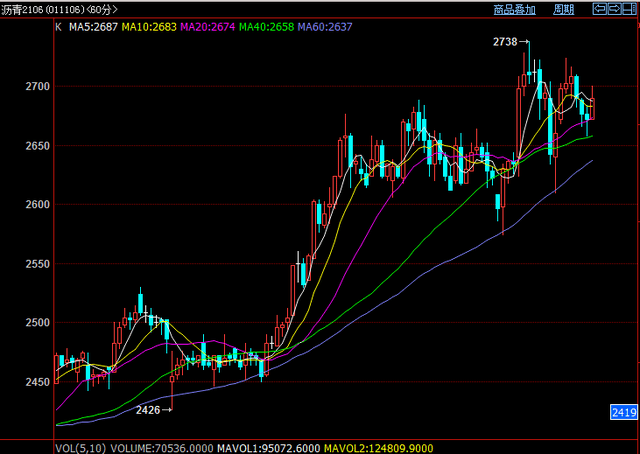Click the K indicator label
The width and height of the screenshot is (640, 454).
coord(58,27)
